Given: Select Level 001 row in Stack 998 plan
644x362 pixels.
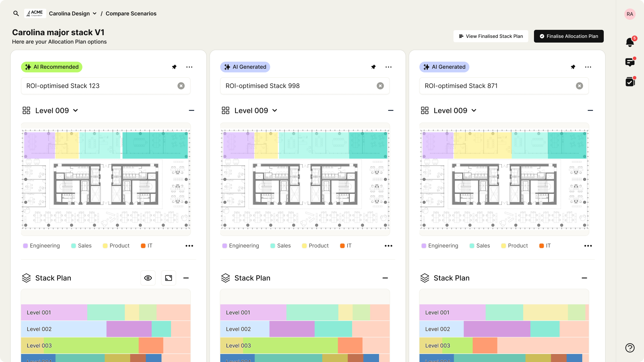Looking at the screenshot, I should [305, 312].
